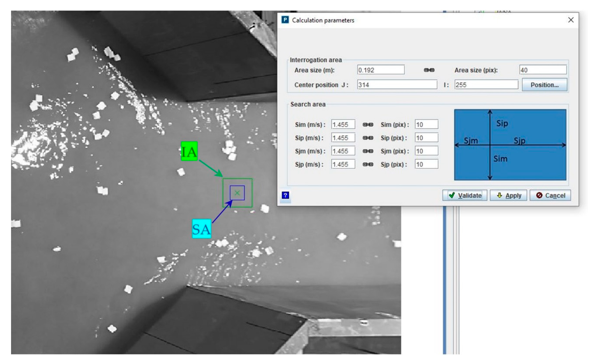Focus the Center position I field
Viewport: 595px width, 364px height.
pos(486,85)
